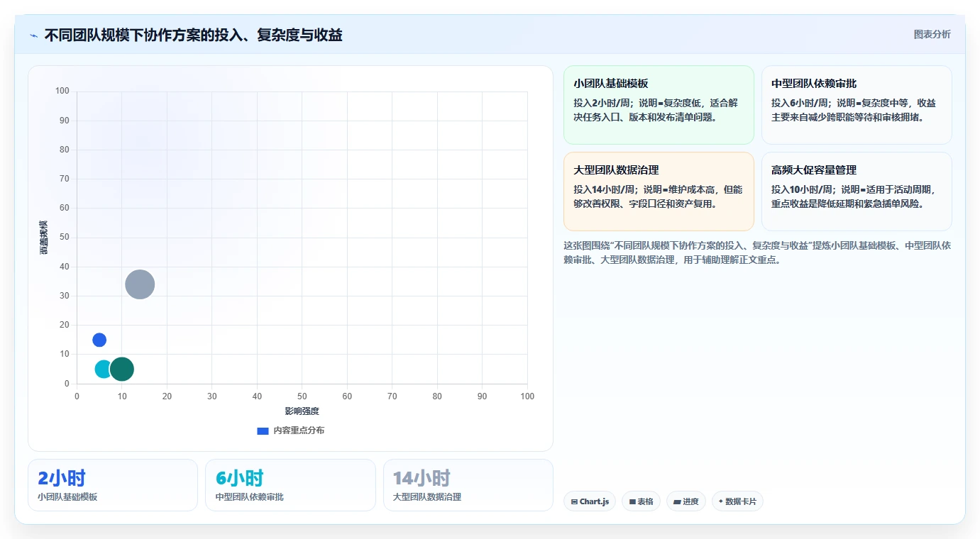Open the 大型团队数据治理 orange info card
Screen dimensions: 980x539
(659, 191)
